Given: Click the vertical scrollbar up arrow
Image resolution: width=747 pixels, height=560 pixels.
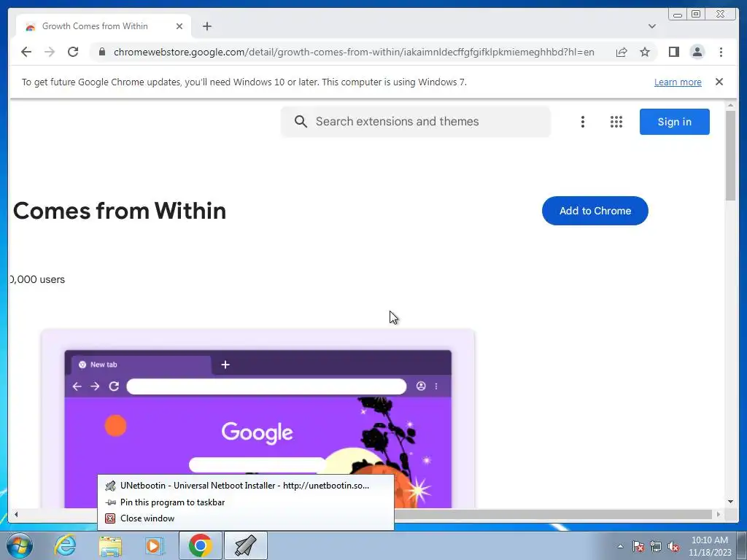Looking at the screenshot, I should pos(731,105).
